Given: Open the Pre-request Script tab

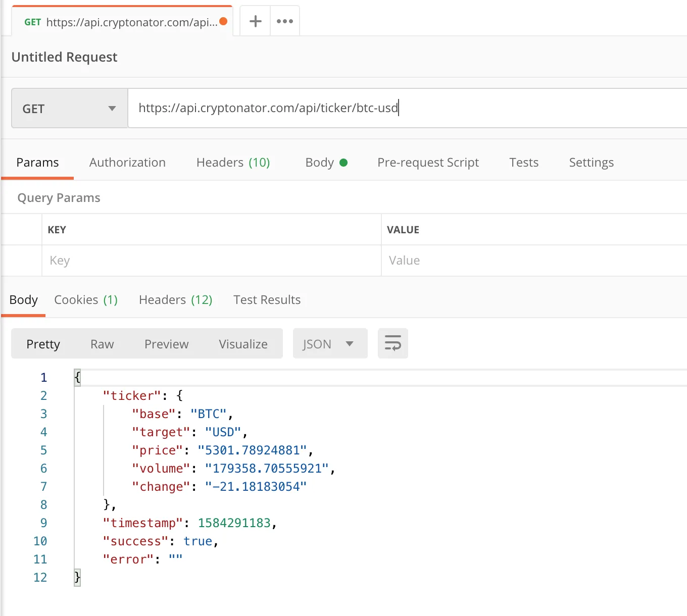Looking at the screenshot, I should coord(428,163).
